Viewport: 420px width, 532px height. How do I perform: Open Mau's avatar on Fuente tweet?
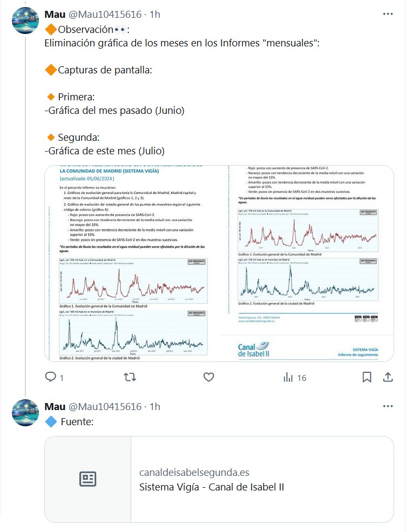pyautogui.click(x=25, y=413)
